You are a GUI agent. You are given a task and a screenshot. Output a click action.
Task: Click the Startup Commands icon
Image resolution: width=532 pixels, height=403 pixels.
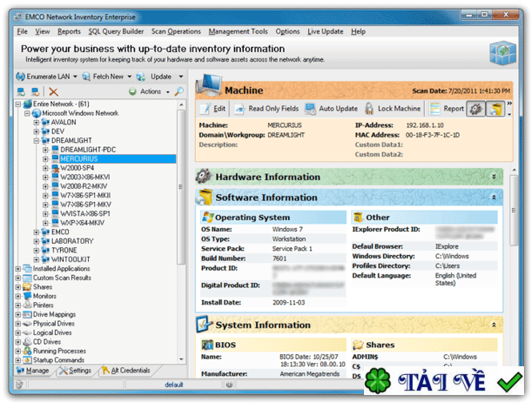[x=27, y=361]
